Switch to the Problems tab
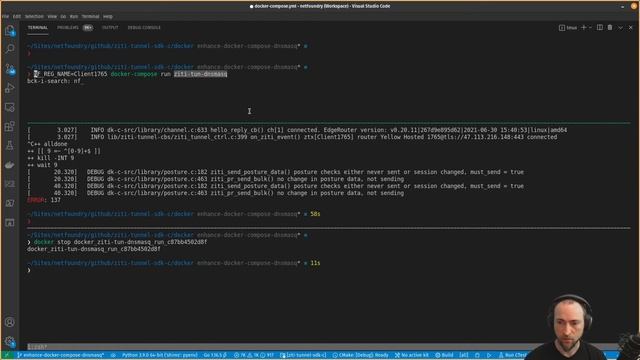 (67, 28)
